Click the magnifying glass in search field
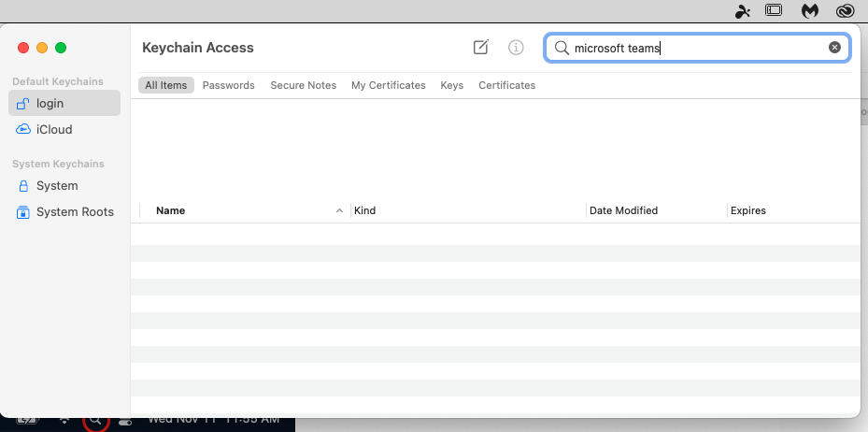This screenshot has height=432, width=868. [x=562, y=48]
